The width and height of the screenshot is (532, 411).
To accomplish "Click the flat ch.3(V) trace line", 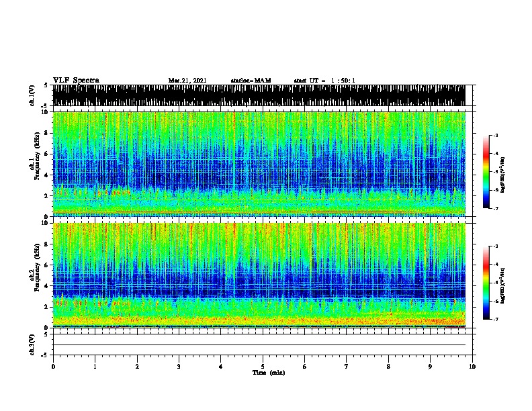I will [259, 345].
